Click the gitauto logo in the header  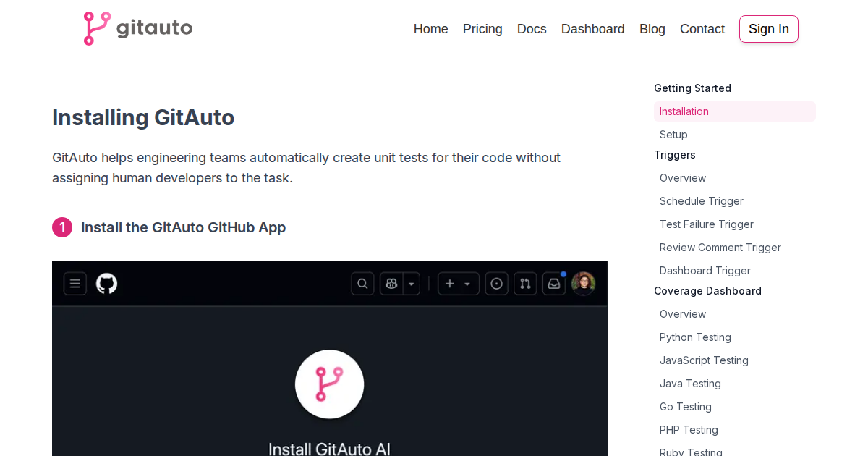(x=137, y=28)
